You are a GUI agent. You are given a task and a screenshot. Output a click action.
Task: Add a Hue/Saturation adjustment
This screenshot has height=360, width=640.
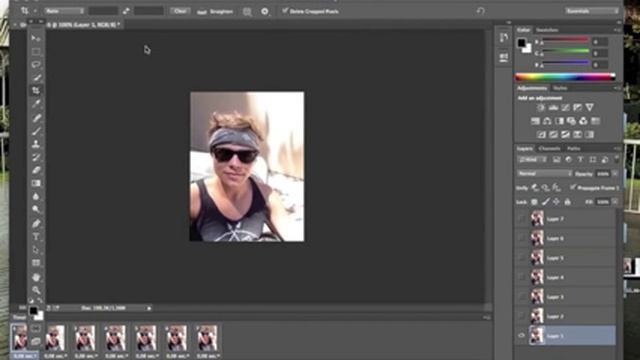click(535, 121)
